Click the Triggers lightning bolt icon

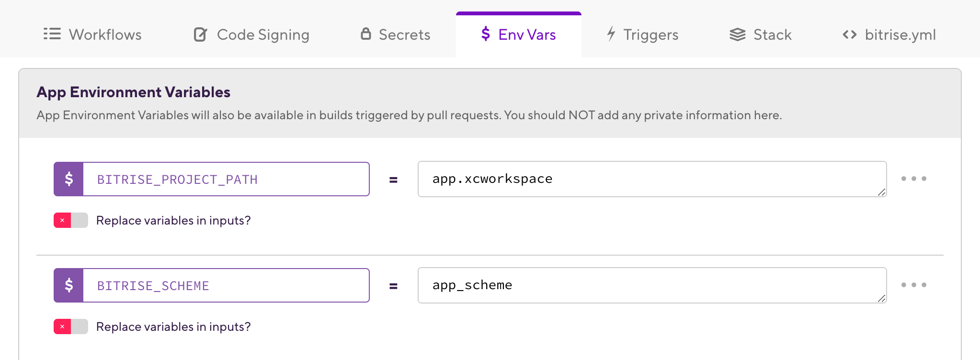click(x=611, y=34)
